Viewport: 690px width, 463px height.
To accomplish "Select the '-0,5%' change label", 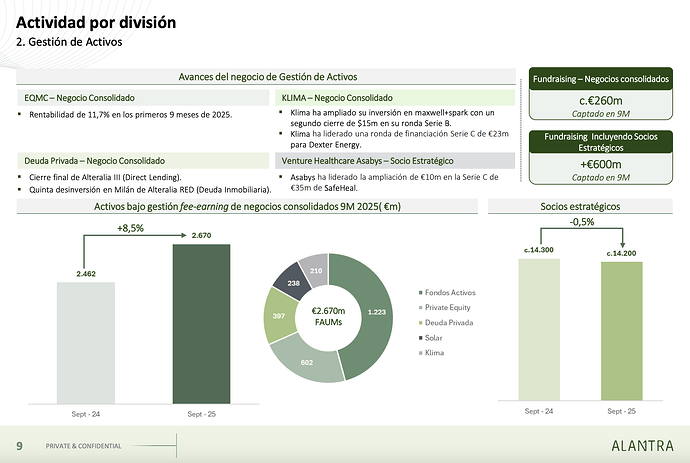I will pyautogui.click(x=582, y=222).
